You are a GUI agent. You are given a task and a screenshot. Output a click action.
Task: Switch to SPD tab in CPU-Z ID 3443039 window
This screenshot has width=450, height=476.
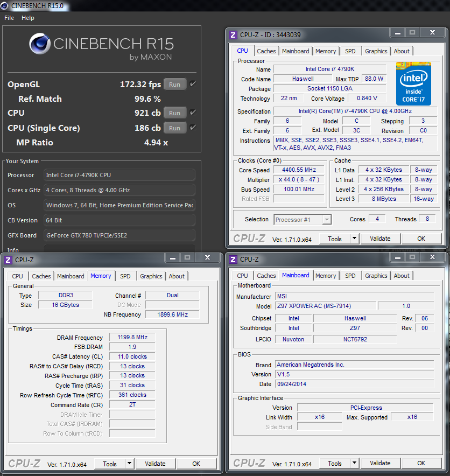350,51
